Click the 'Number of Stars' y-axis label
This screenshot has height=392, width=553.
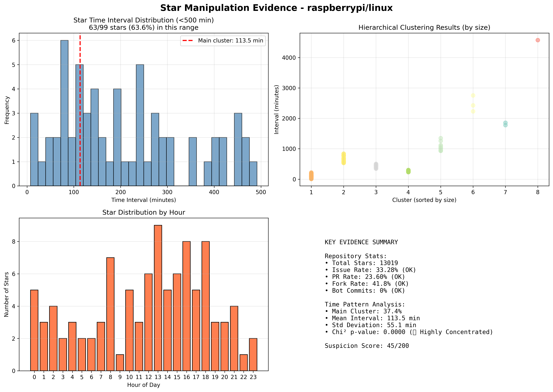click(6, 294)
